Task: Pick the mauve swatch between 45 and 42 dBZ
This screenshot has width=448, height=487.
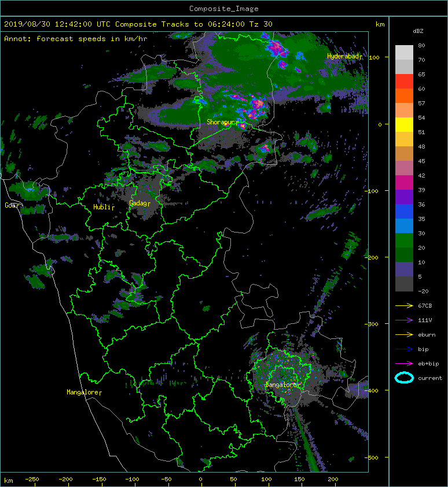Action: coord(404,168)
